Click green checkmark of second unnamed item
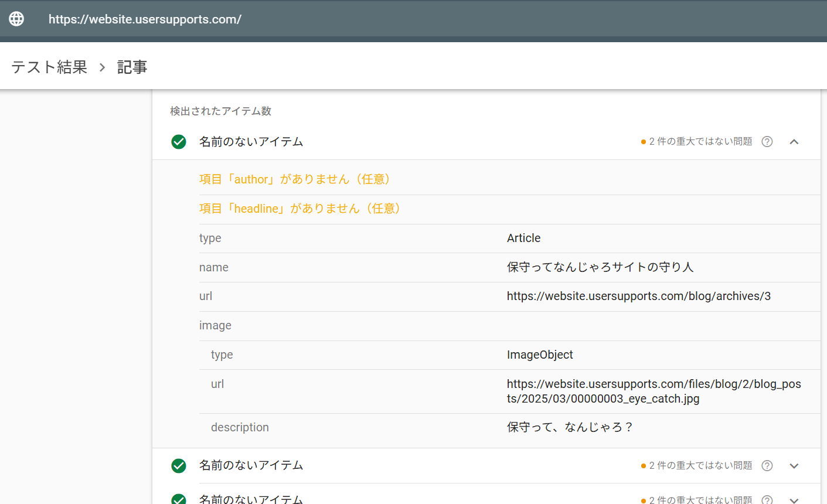The height and width of the screenshot is (504, 827). click(179, 466)
